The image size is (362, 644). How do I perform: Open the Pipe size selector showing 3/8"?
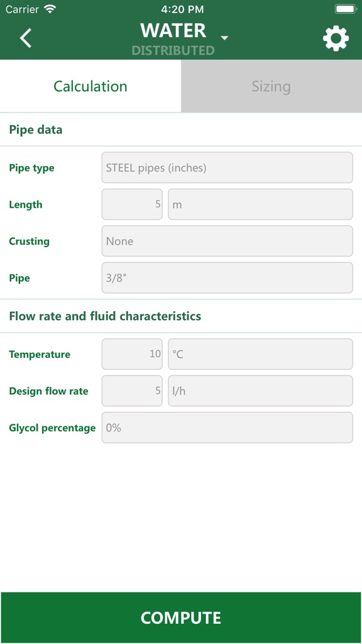[x=226, y=277]
